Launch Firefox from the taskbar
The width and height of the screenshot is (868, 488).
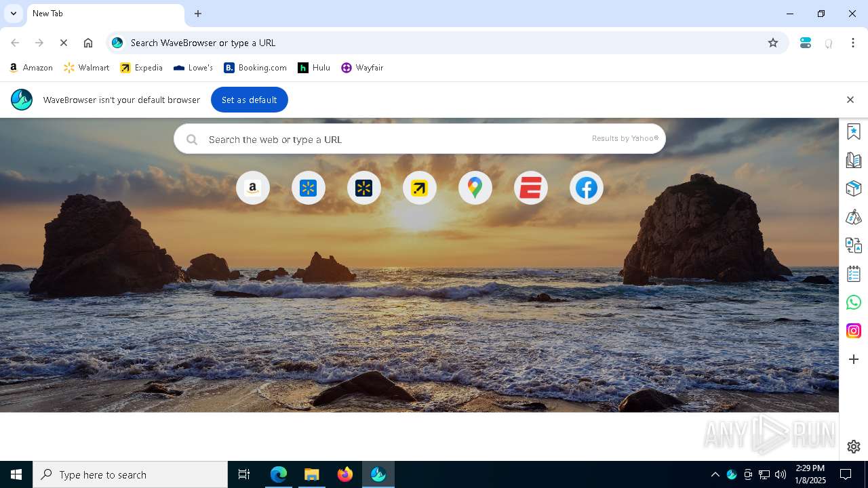345,474
